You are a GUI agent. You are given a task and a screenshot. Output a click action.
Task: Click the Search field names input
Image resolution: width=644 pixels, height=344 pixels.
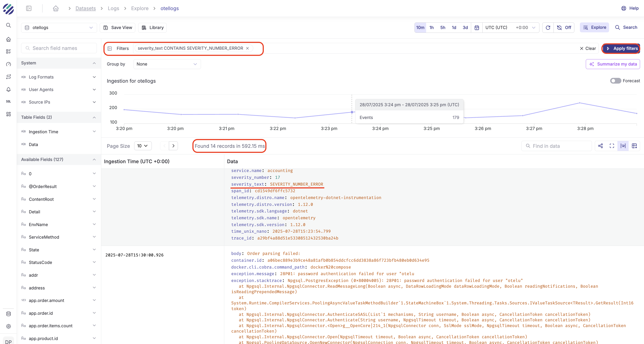(59, 48)
